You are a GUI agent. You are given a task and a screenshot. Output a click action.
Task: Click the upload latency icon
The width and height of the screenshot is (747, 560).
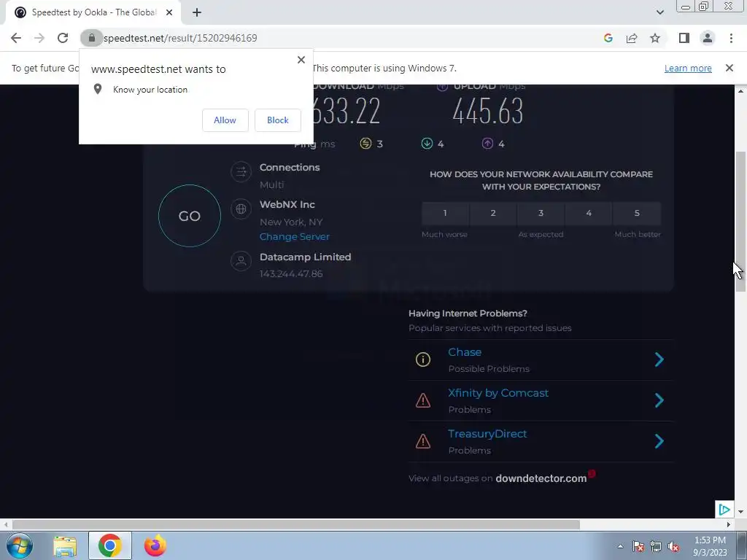point(487,144)
